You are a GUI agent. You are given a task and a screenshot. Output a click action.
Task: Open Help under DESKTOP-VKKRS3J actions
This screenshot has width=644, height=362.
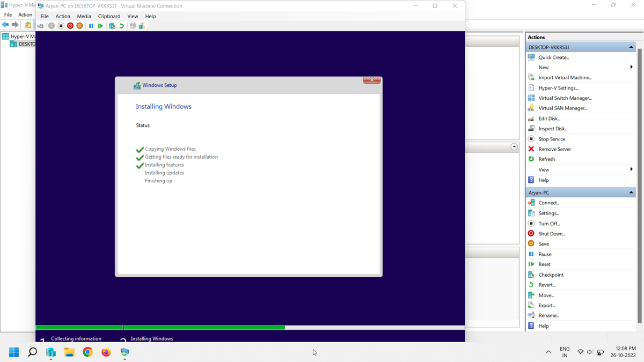point(544,180)
